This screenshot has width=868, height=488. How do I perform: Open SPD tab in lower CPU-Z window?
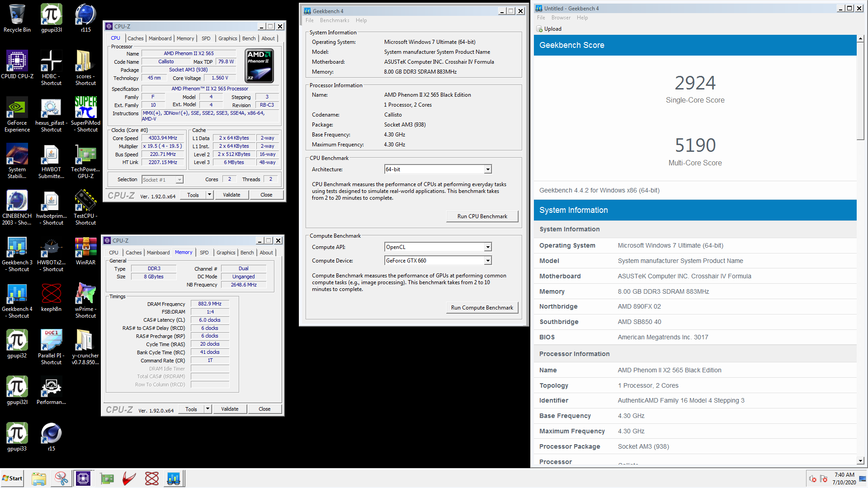(x=204, y=253)
